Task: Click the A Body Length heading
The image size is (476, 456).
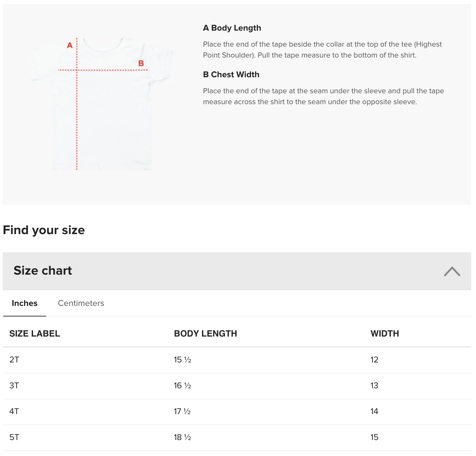Action: click(x=232, y=28)
